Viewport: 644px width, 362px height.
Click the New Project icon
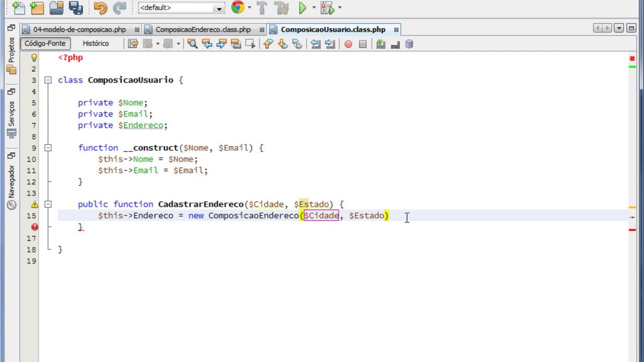[37, 8]
